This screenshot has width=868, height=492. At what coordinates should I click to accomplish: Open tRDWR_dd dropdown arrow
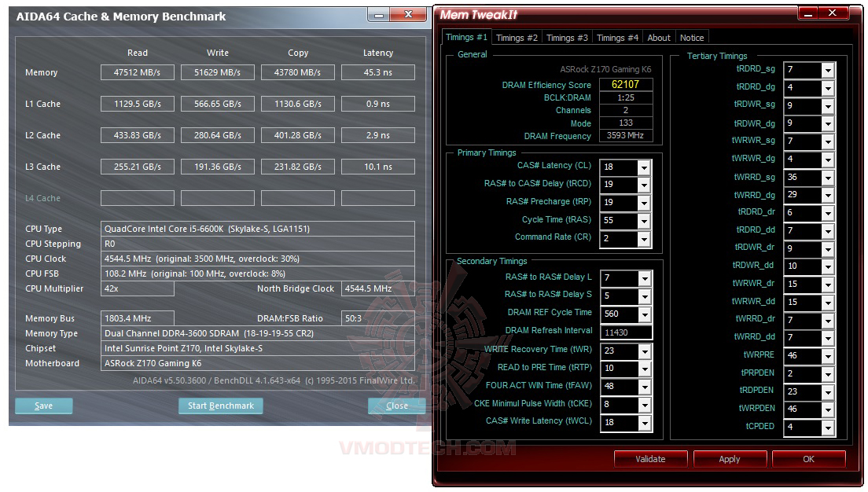click(x=828, y=266)
